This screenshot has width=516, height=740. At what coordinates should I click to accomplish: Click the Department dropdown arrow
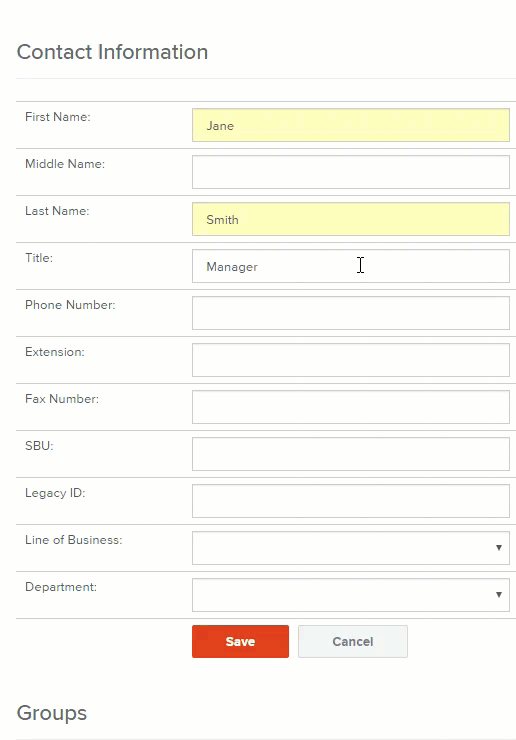coord(499,595)
